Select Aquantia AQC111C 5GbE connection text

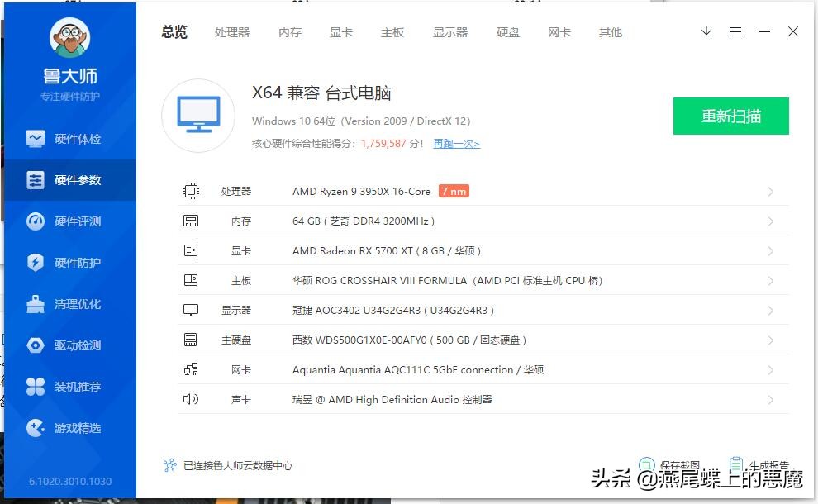418,370
